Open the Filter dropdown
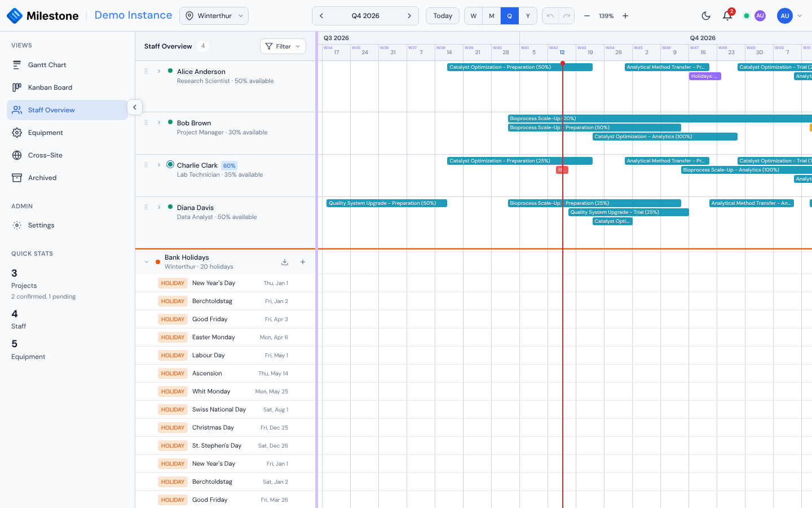The height and width of the screenshot is (508, 812). (283, 46)
